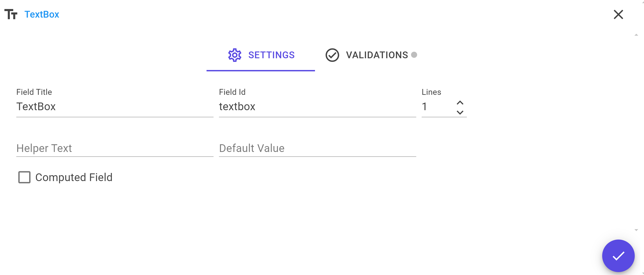Image resolution: width=644 pixels, height=275 pixels.
Task: Click the Computed Field label text
Action: pos(74,177)
